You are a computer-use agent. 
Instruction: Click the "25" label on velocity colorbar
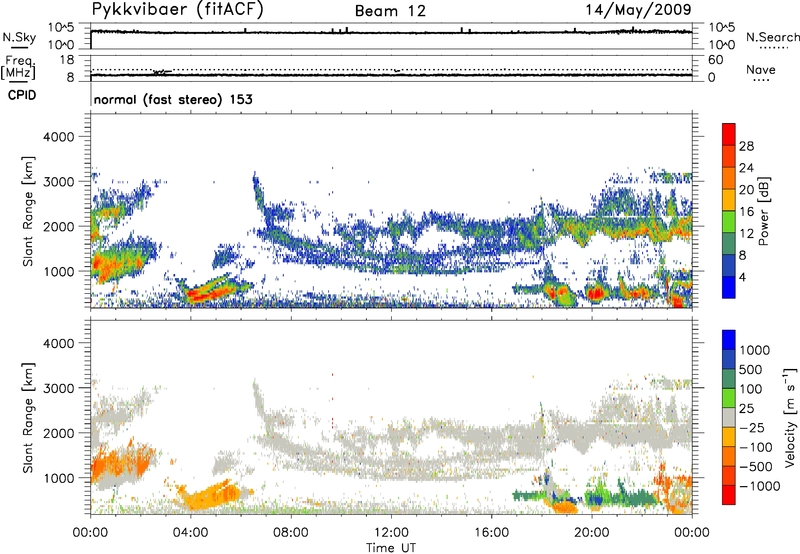[746, 408]
